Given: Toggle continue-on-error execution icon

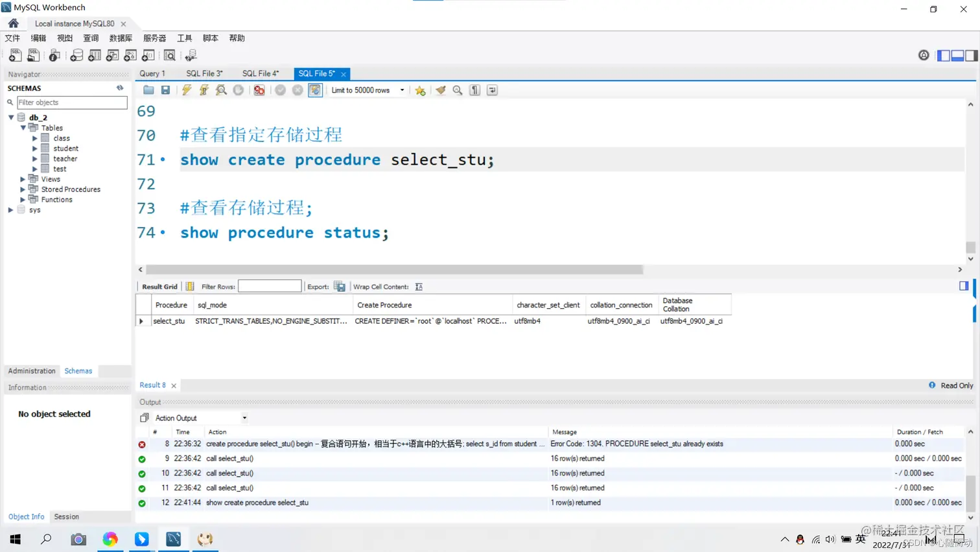Looking at the screenshot, I should click(259, 90).
